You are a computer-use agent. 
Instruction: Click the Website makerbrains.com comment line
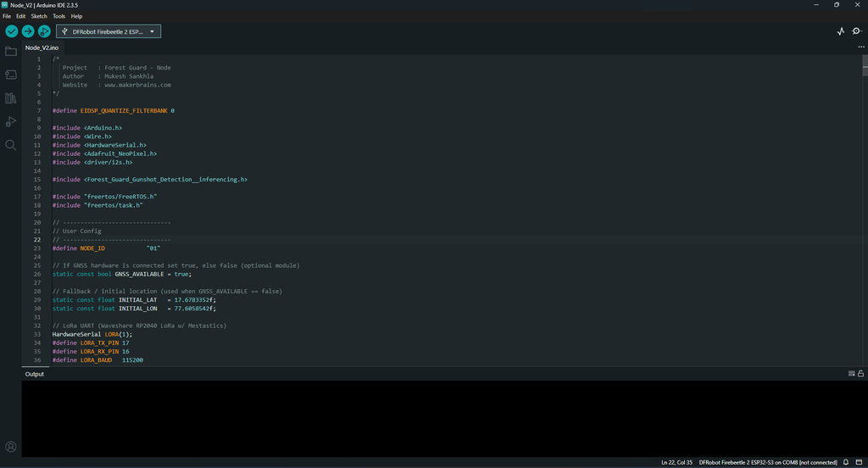pyautogui.click(x=117, y=86)
